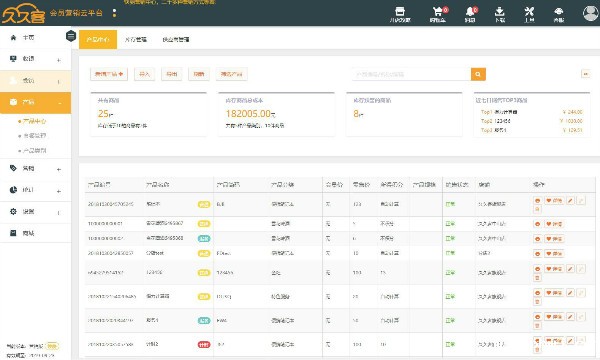The width and height of the screenshot is (600, 360).
Task: Select the orange-highlighted product center sub-item
Action: point(34,121)
